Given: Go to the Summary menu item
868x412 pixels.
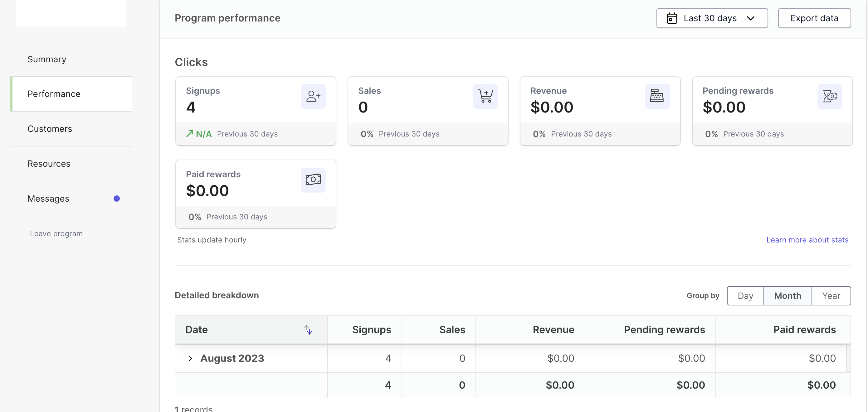Looking at the screenshot, I should pyautogui.click(x=47, y=59).
